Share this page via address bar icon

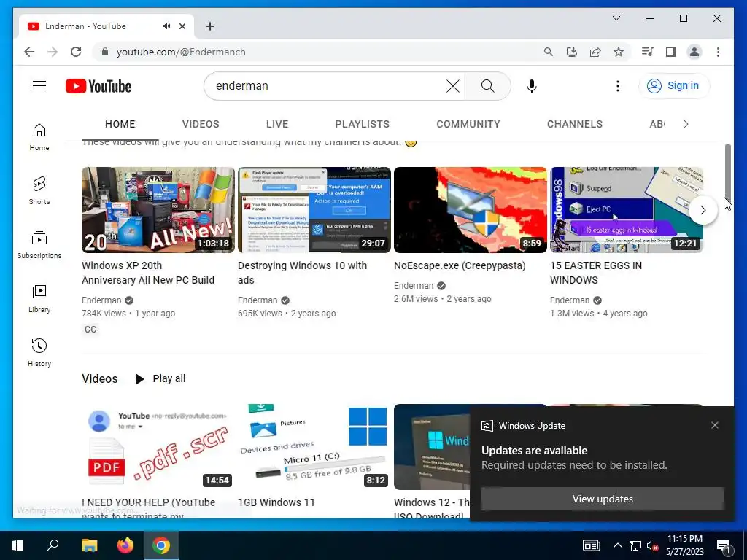coord(595,52)
